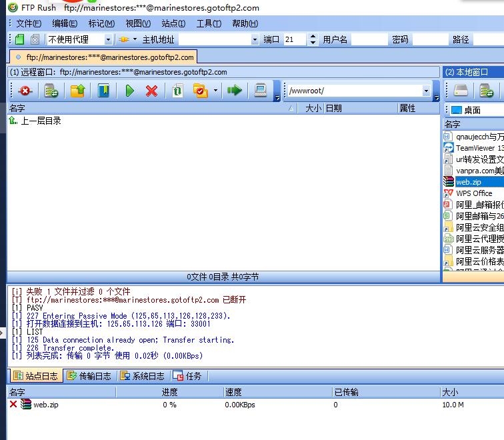Click the local drive icon in local panel
This screenshot has width=504, height=440.
coord(461,91)
